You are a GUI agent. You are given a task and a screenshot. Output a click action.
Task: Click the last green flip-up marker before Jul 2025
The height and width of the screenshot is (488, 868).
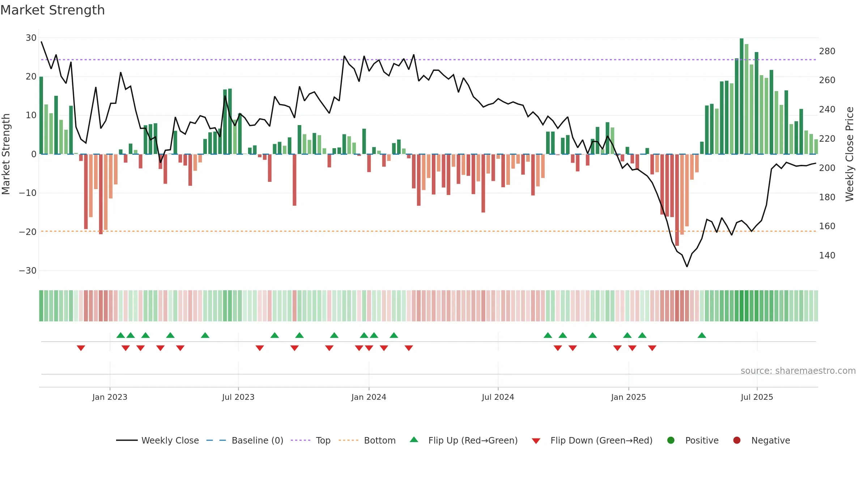[x=702, y=335]
